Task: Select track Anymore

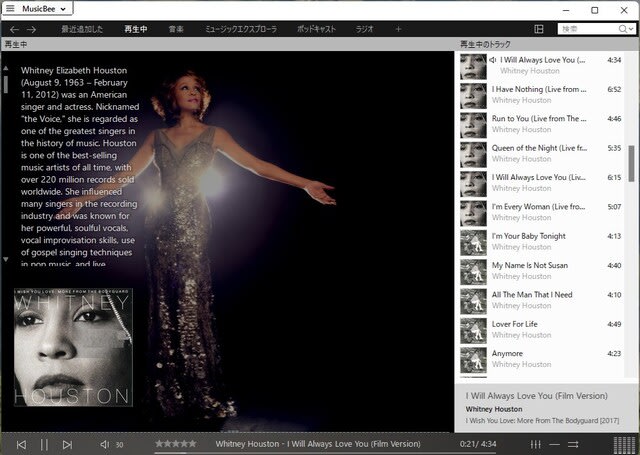Action: [x=541, y=360]
